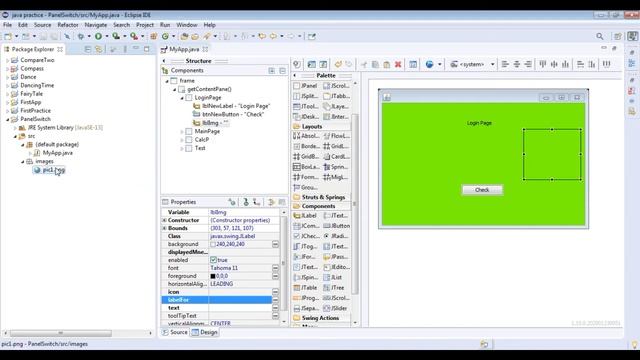Click the Check button on design canvas

click(482, 190)
